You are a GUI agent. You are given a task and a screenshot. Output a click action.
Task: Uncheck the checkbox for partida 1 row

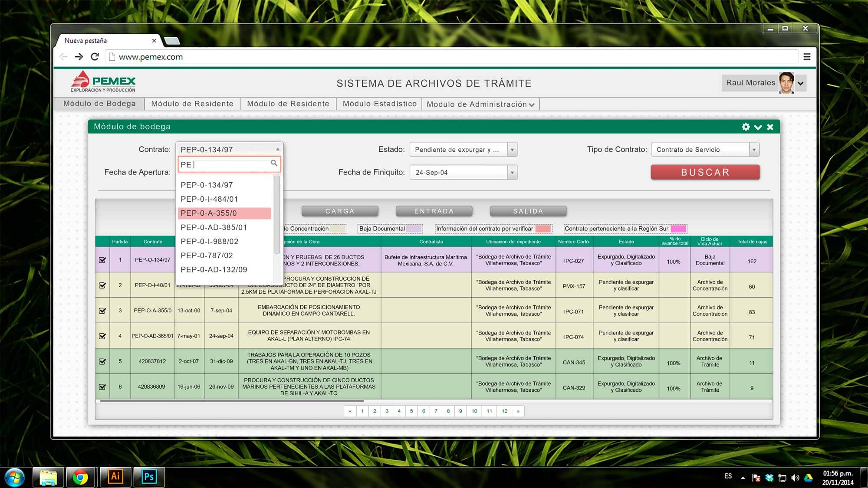click(x=102, y=260)
